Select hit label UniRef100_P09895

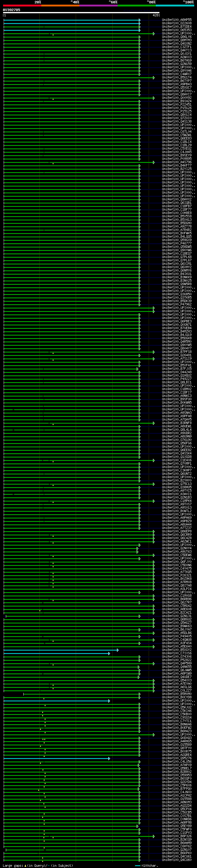coord(177,159)
